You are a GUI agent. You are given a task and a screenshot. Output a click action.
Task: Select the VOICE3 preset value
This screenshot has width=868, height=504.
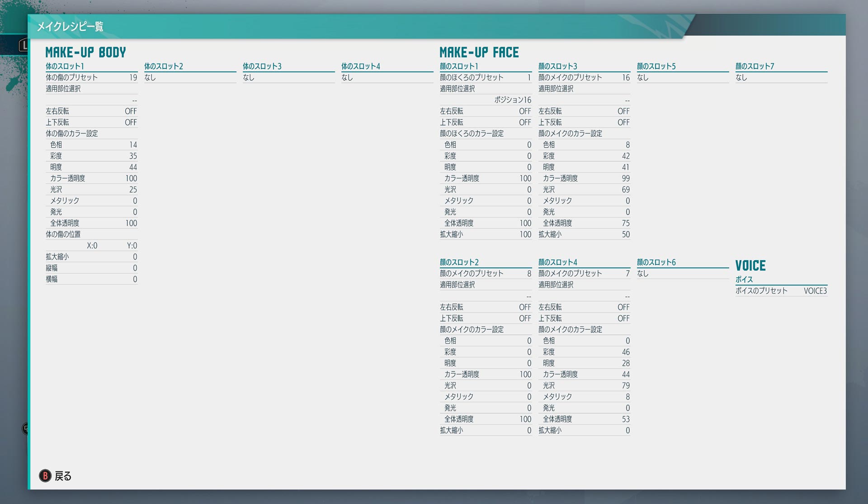tap(815, 291)
